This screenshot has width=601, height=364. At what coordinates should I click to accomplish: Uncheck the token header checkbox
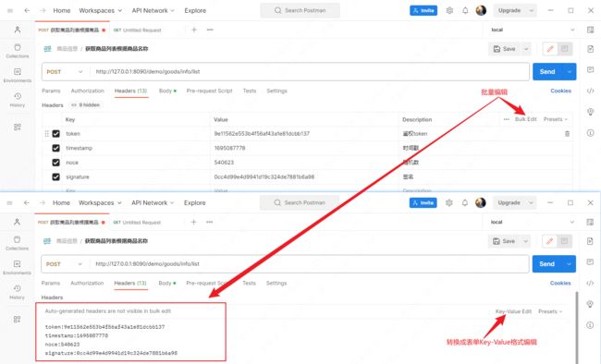pos(56,134)
